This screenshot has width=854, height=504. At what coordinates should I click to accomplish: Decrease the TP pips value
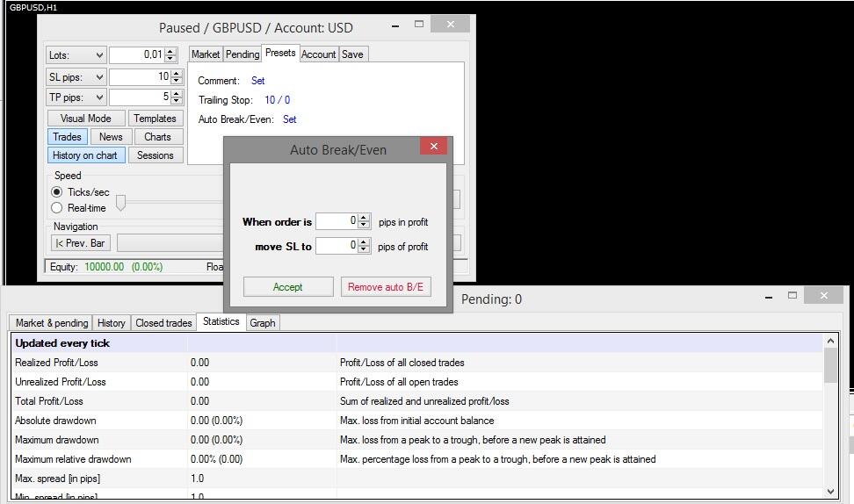(176, 101)
